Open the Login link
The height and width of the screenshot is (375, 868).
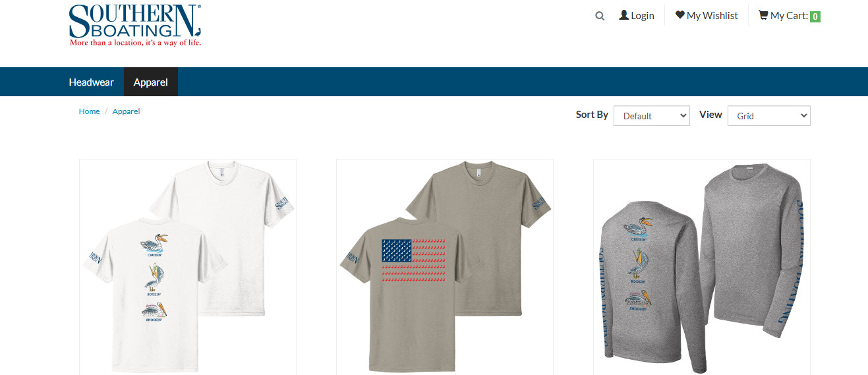[643, 15]
